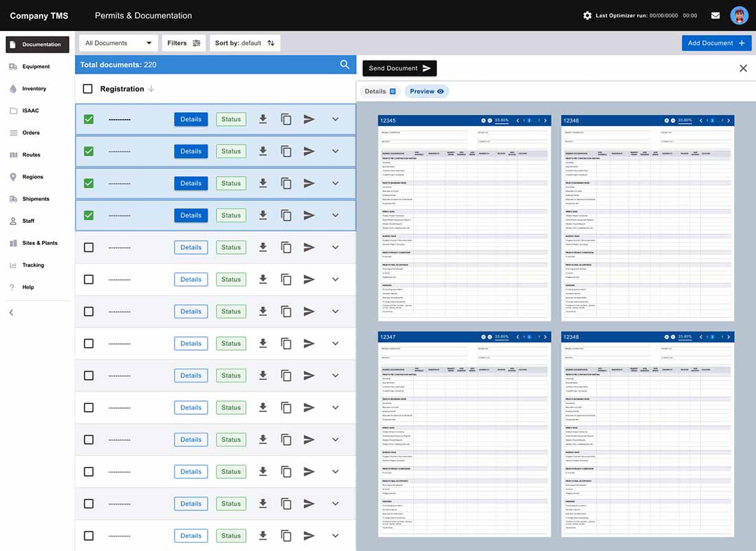The height and width of the screenshot is (551, 756).
Task: Go to next page in preview 12348
Action: pos(729,337)
